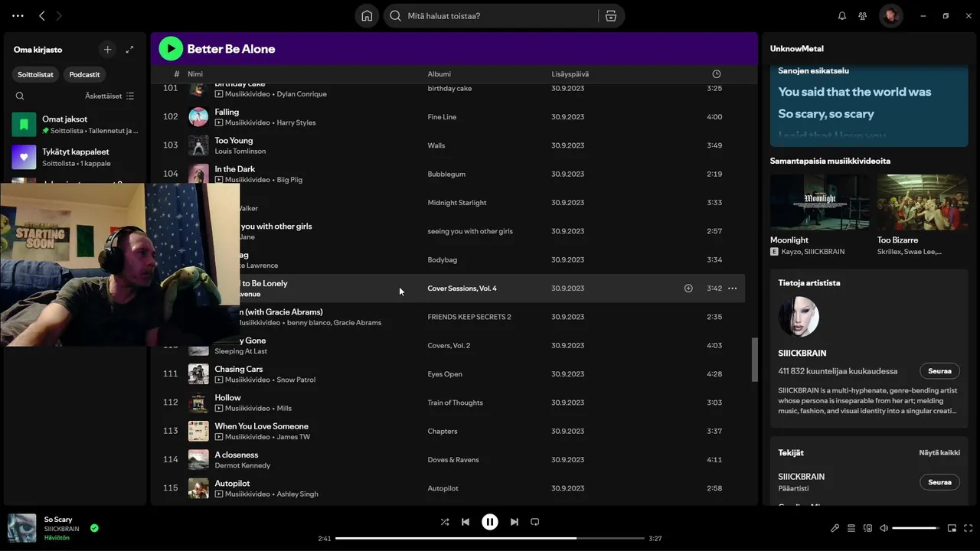Open more options for Cover Sessions track
This screenshot has height=551, width=980.
click(x=733, y=289)
